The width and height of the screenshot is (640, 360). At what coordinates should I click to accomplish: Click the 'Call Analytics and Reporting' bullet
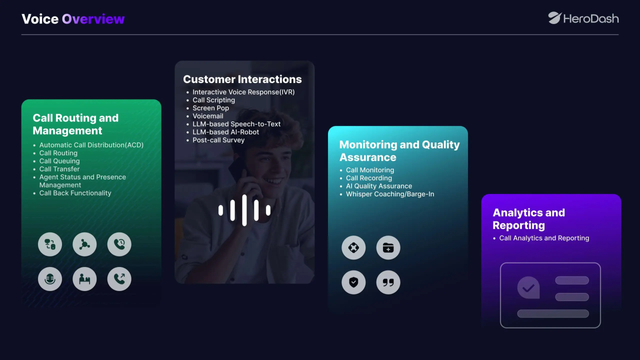pos(544,238)
